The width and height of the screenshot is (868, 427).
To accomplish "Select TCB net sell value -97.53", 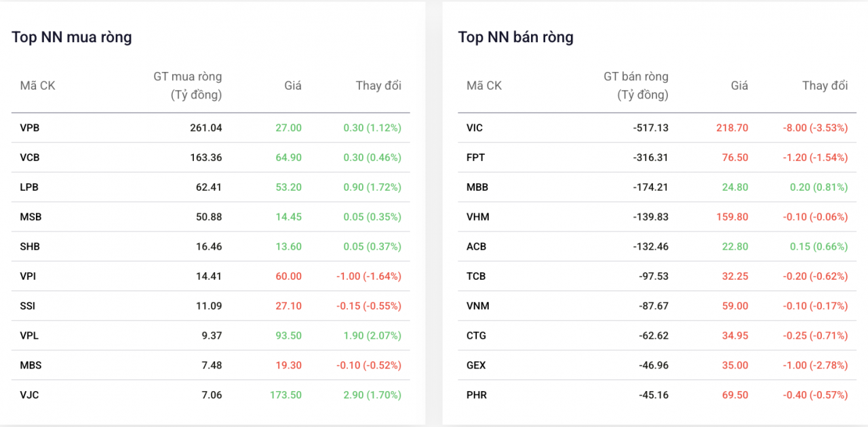I will [654, 276].
